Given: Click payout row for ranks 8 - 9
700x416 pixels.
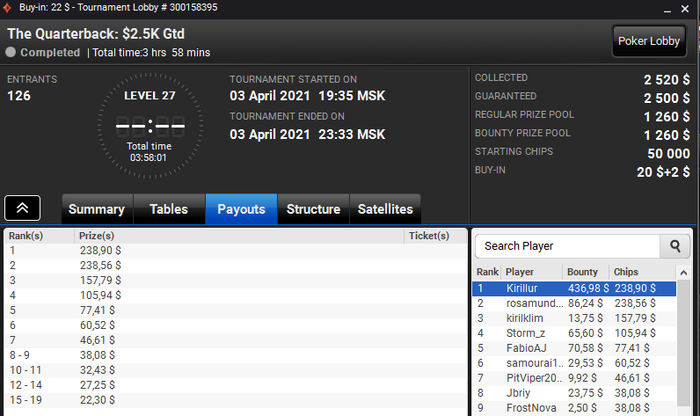Looking at the screenshot, I should (x=236, y=355).
